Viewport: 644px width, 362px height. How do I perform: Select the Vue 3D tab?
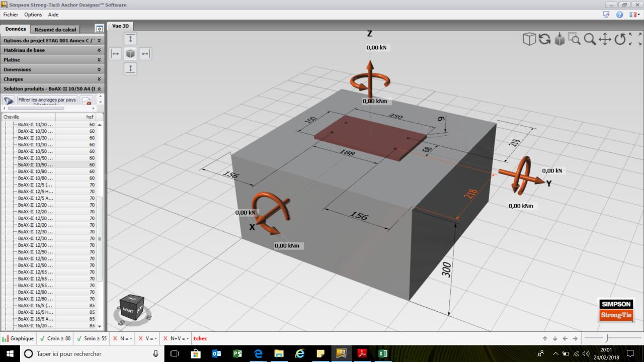120,26
